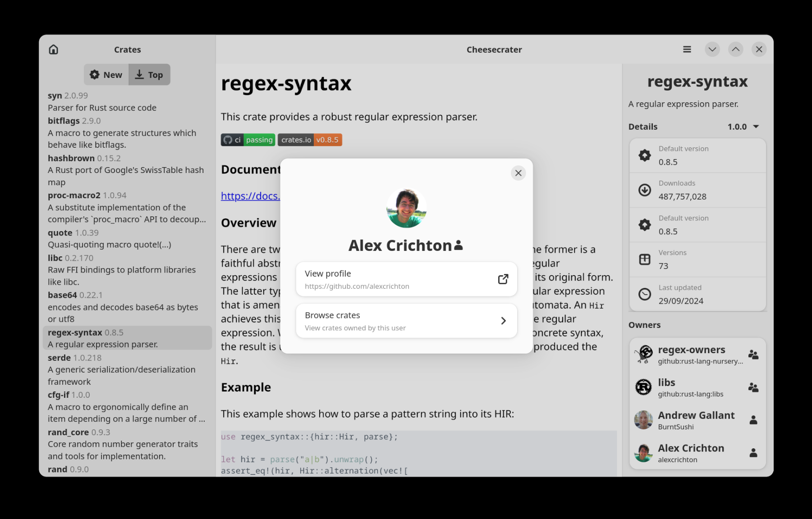Click the Example heading in readme

click(x=246, y=387)
